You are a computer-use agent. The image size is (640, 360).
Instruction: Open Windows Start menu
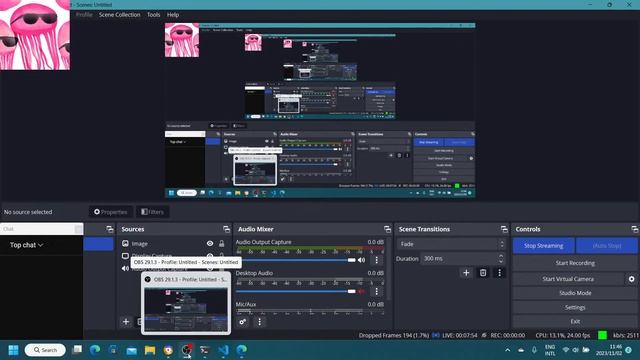[13, 350]
